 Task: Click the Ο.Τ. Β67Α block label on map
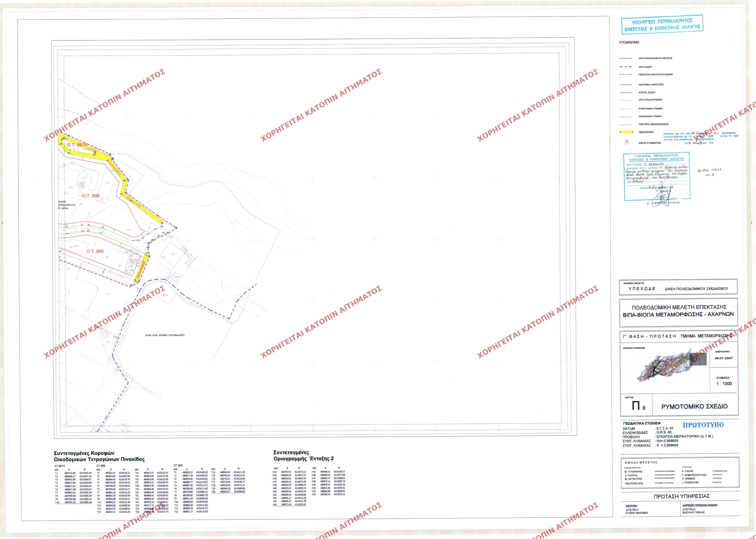(x=77, y=145)
